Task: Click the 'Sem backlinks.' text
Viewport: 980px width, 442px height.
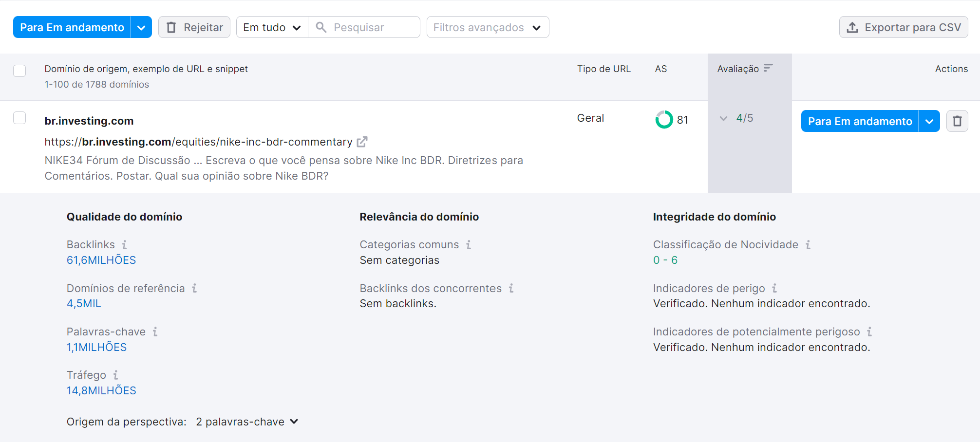Action: (x=398, y=303)
